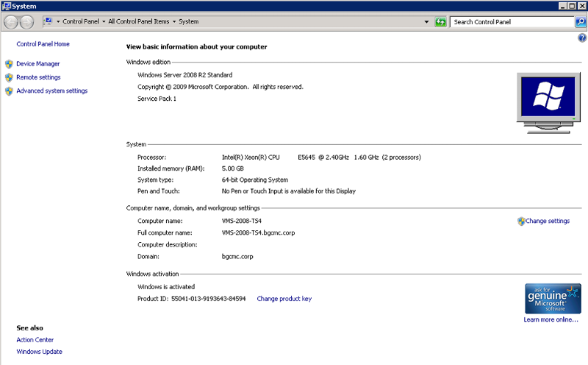The height and width of the screenshot is (365, 588).
Task: Open the address bar history dropdown
Action: click(426, 22)
